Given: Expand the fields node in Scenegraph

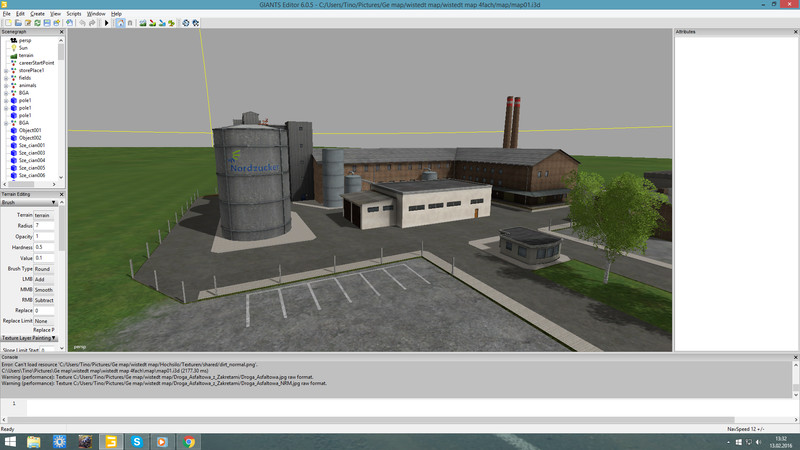Looking at the screenshot, I should 5,78.
